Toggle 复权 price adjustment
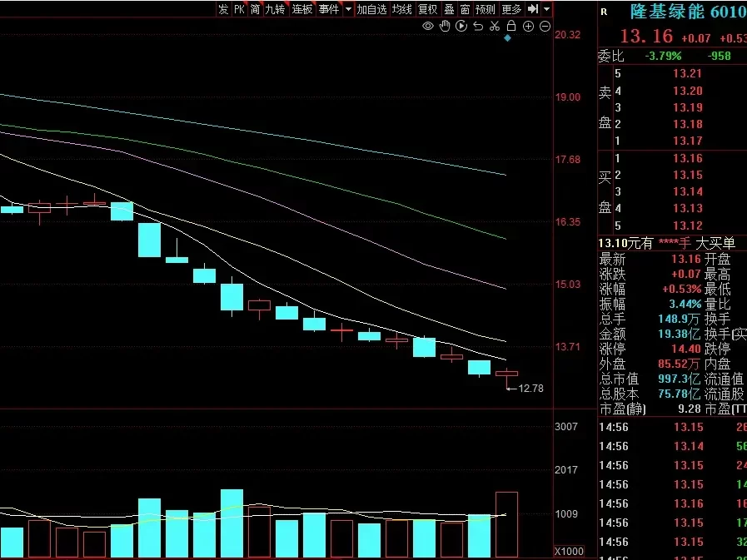747x560 pixels. click(427, 9)
